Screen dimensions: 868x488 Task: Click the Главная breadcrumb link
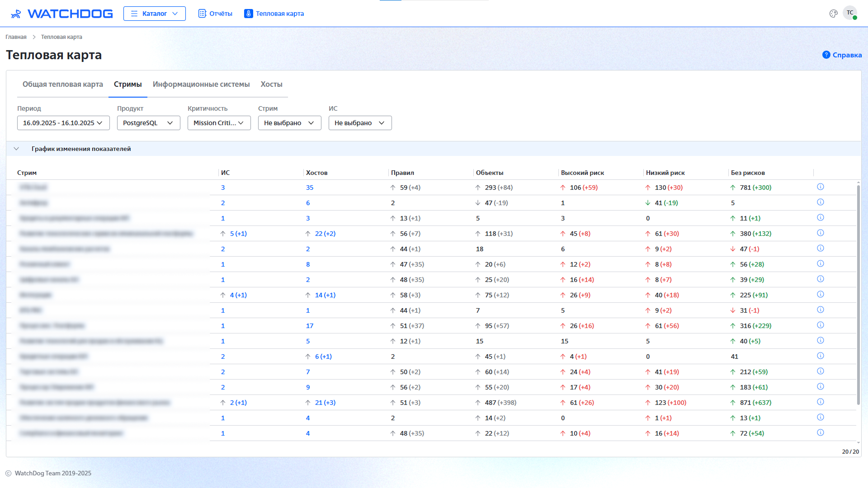pyautogui.click(x=16, y=37)
